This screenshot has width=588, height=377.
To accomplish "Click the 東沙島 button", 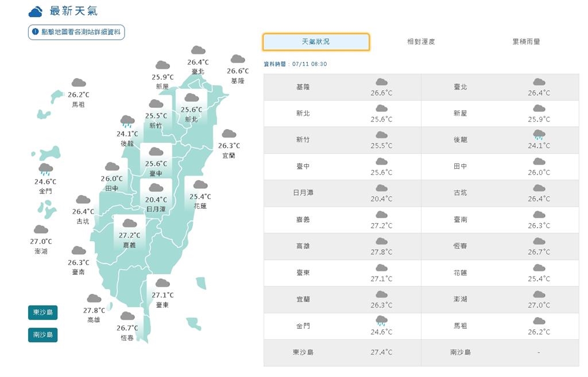I will tap(42, 313).
